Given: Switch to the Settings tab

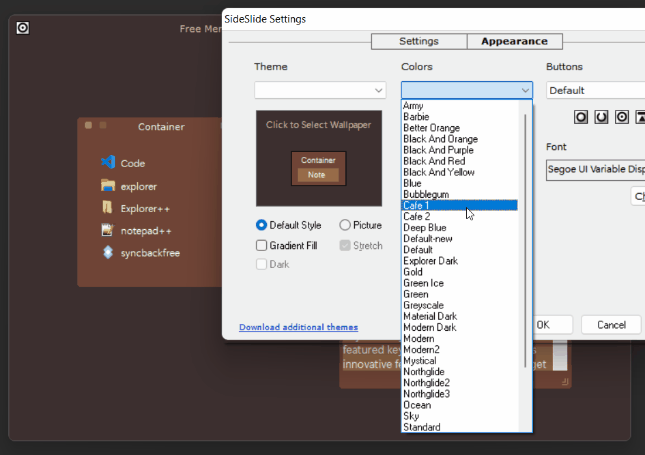Looking at the screenshot, I should [418, 42].
